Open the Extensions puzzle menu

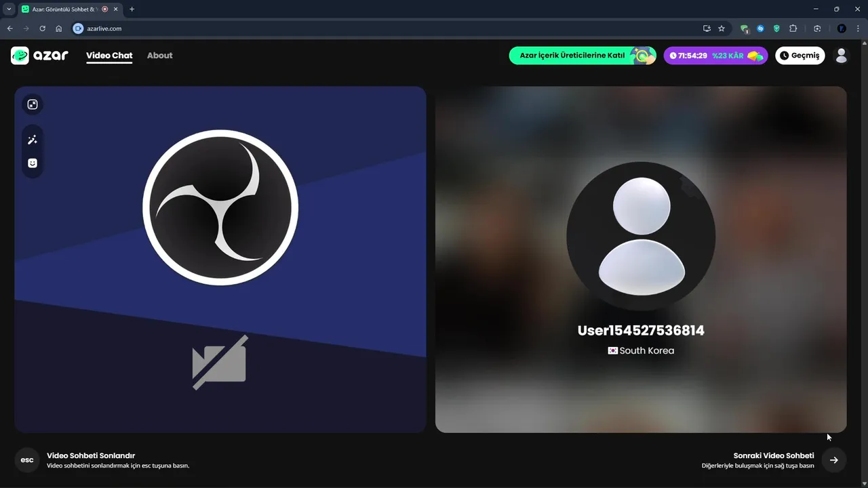(793, 28)
